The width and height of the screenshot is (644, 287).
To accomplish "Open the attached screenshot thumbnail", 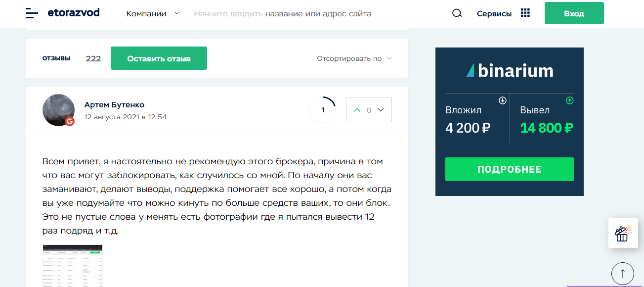I will (x=73, y=266).
